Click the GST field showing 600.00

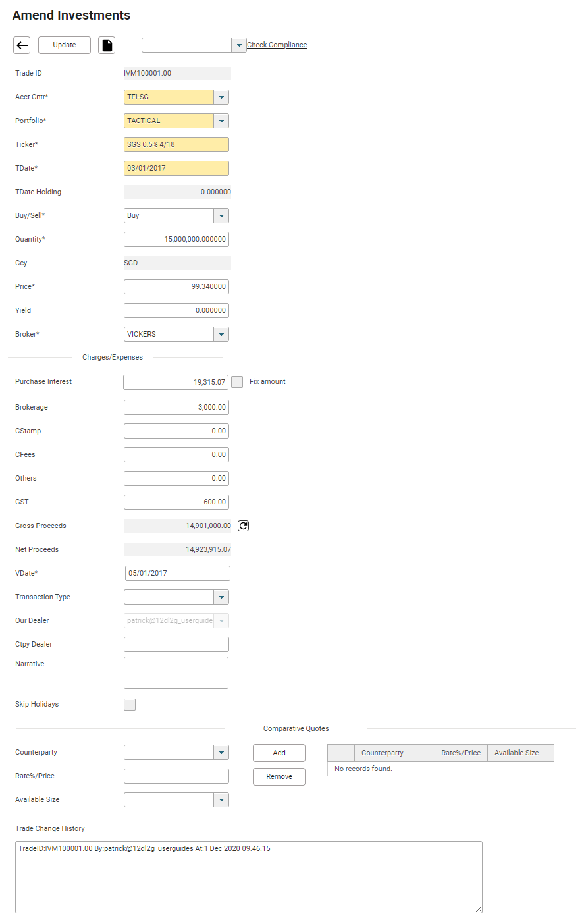pyautogui.click(x=176, y=502)
